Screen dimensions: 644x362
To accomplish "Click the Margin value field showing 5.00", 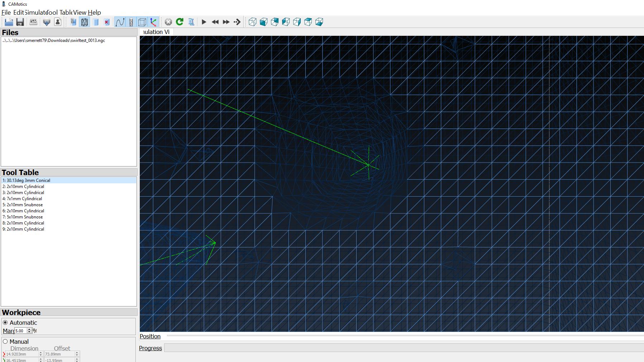I will tap(21, 331).
